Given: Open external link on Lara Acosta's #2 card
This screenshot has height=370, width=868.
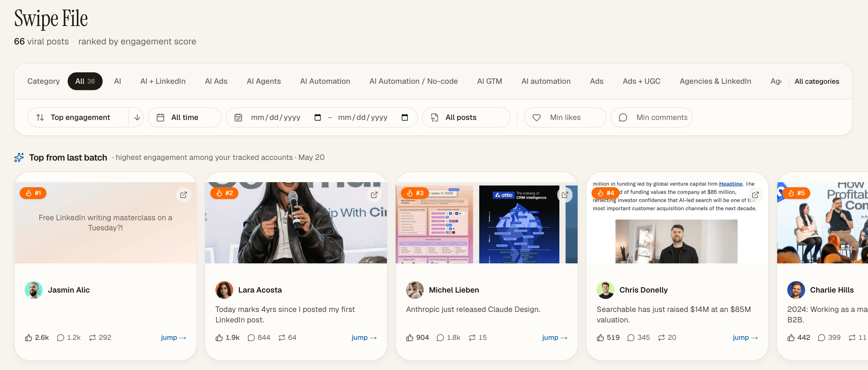Looking at the screenshot, I should (374, 195).
